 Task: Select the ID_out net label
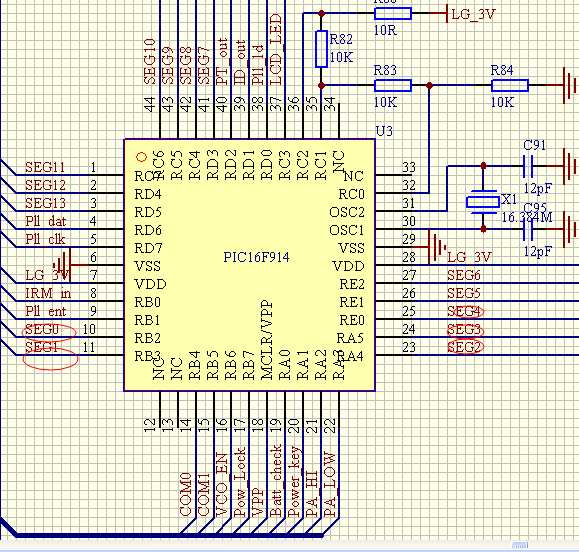pos(240,62)
